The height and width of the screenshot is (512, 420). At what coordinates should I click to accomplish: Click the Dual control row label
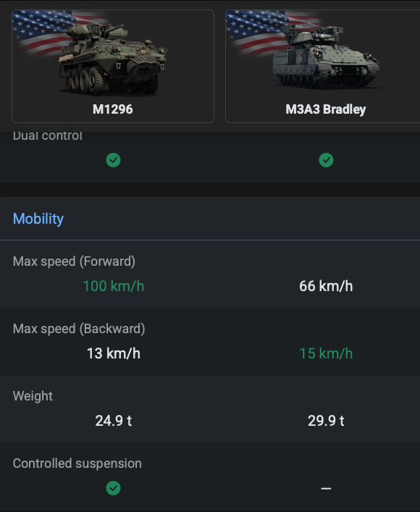coord(48,136)
